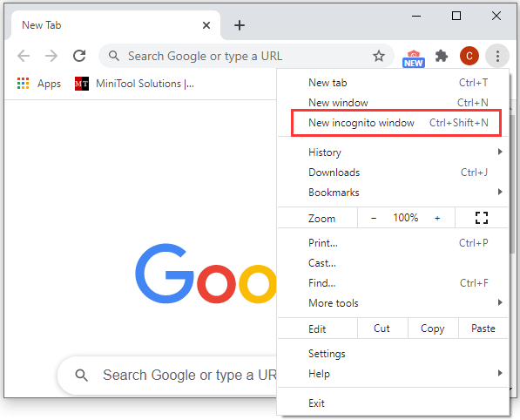Increase zoom with plus button
520x420 pixels.
437,218
